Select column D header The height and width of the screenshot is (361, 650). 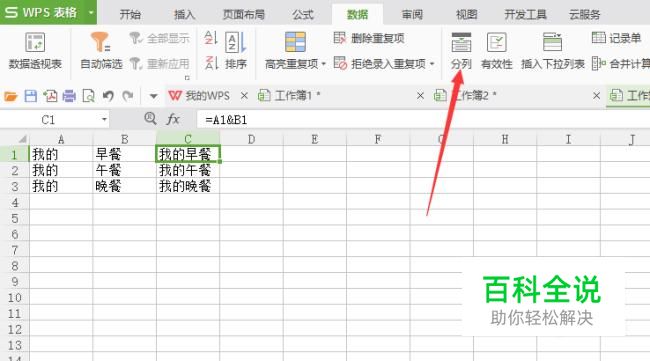251,139
